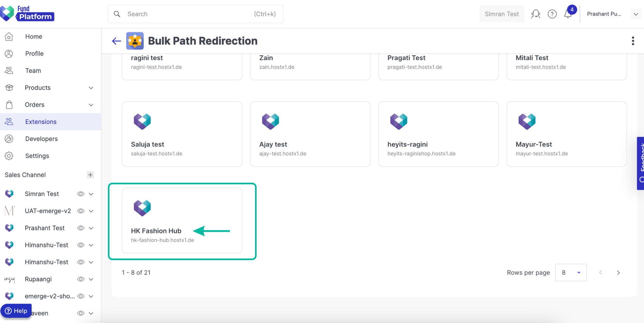Click the Help button
This screenshot has height=323, width=644.
[x=16, y=311]
